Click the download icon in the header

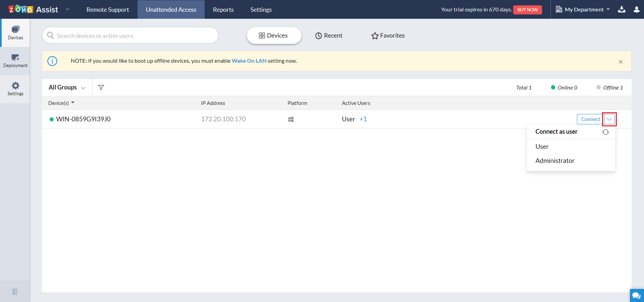pos(622,9)
